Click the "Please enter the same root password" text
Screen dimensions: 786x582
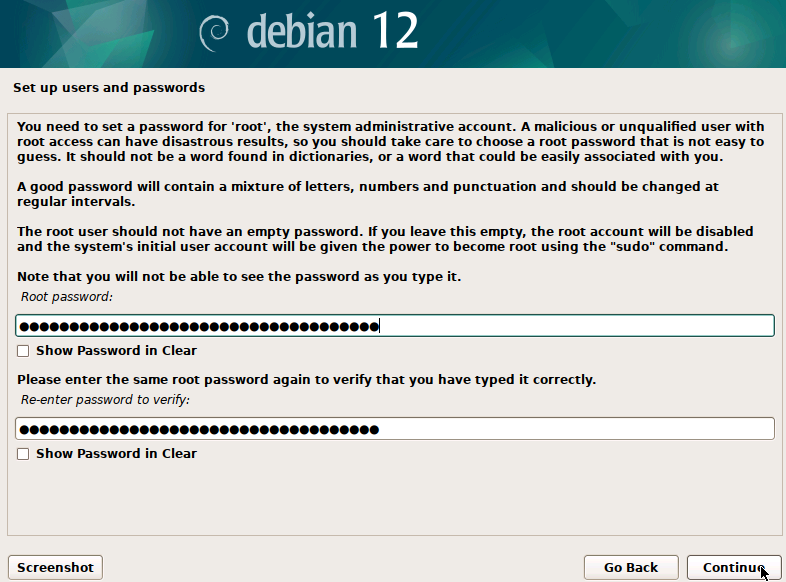pos(307,380)
